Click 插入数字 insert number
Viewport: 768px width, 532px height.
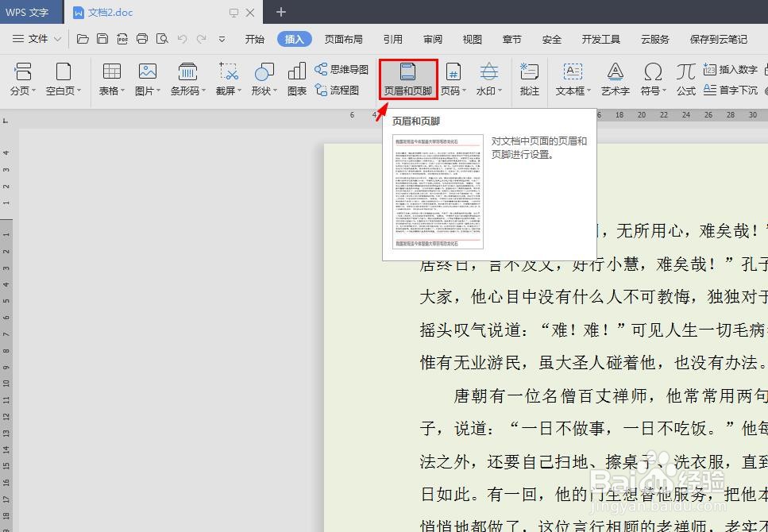[x=731, y=70]
